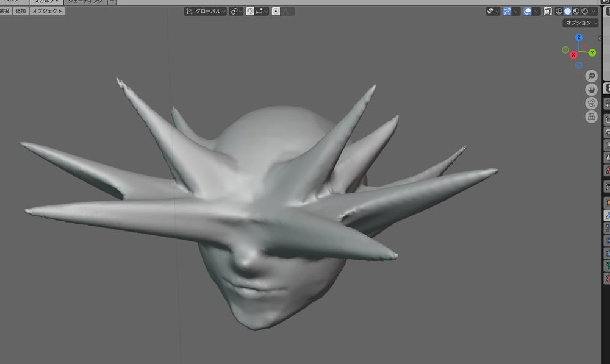Add a new workspace with plus tab
Screen dimensions: 610x364
pyautogui.click(x=111, y=2)
